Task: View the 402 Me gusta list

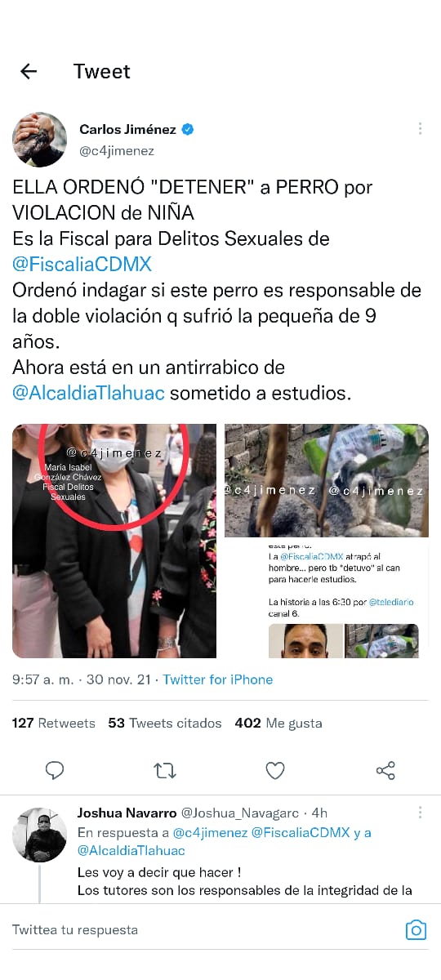Action: pos(278,723)
